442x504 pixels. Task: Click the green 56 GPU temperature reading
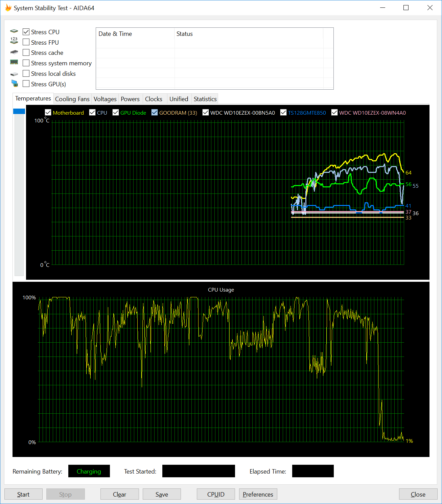point(409,184)
